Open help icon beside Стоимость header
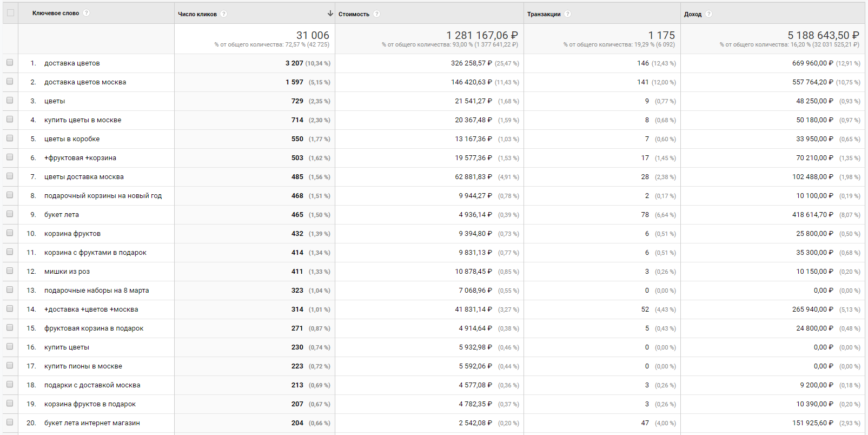This screenshot has width=868, height=435. pos(377,14)
